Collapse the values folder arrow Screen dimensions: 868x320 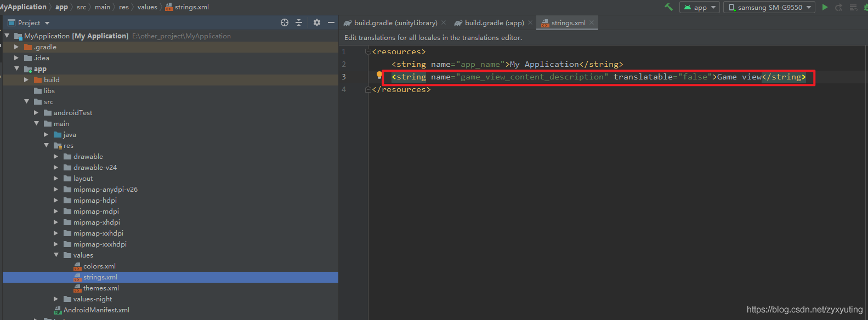56,255
